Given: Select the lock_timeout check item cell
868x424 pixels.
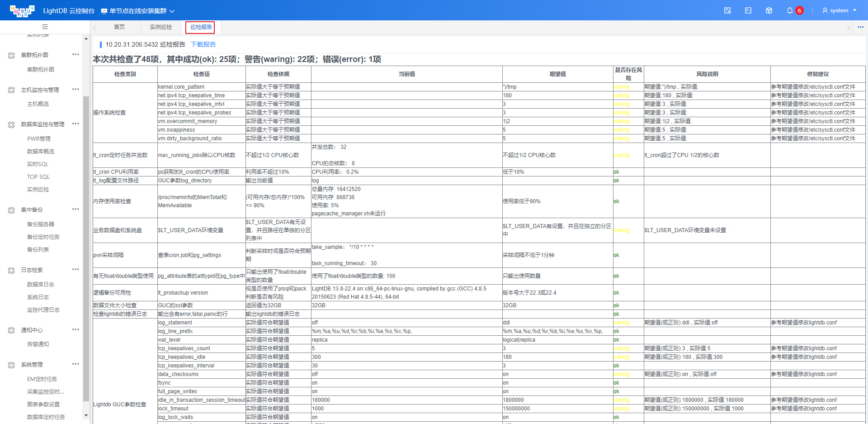Looking at the screenshot, I should tap(201, 409).
